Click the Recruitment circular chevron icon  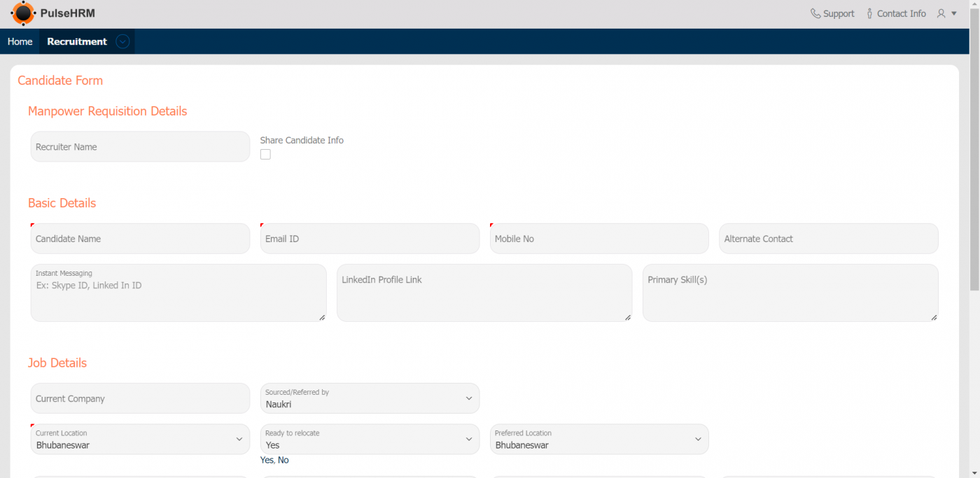click(x=122, y=41)
